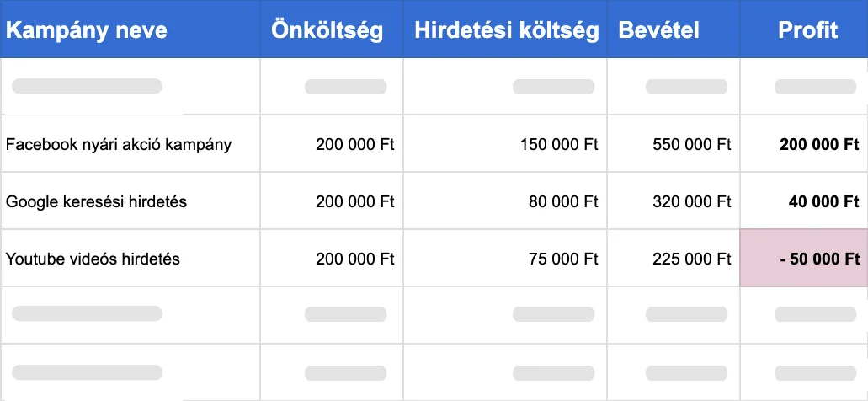Click the pink-highlighted - 50 000 Ft profit cell
The image size is (868, 401).
point(804,259)
